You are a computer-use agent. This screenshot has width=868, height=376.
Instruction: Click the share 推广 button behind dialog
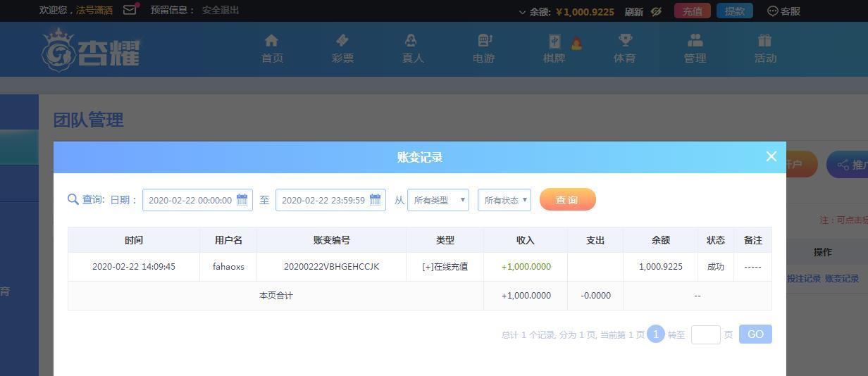[848, 165]
